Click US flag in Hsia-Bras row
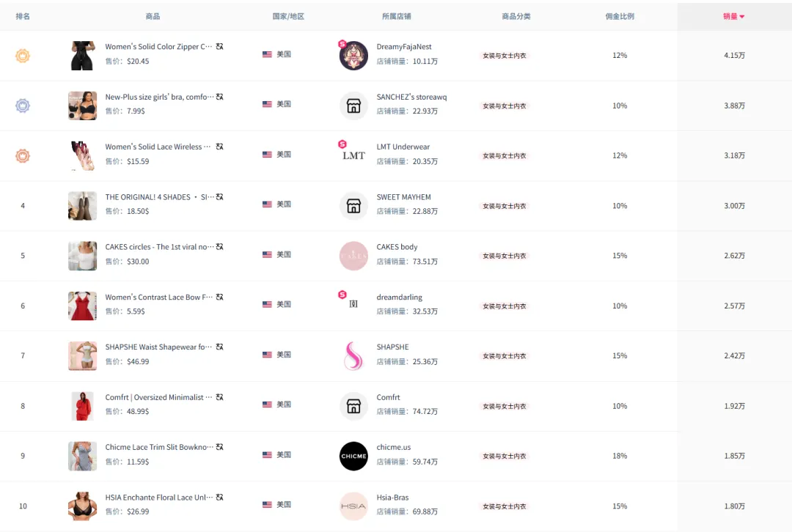The height and width of the screenshot is (532, 792). pos(267,504)
